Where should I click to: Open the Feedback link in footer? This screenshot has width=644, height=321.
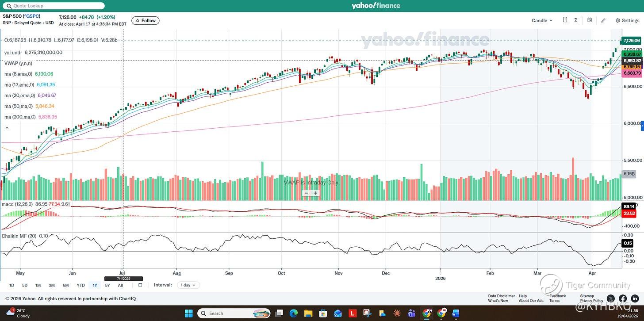(557, 296)
